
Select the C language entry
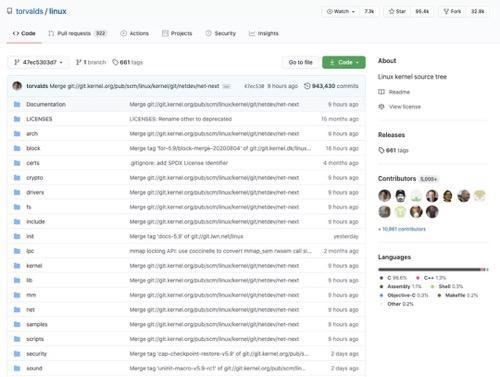[394, 278]
